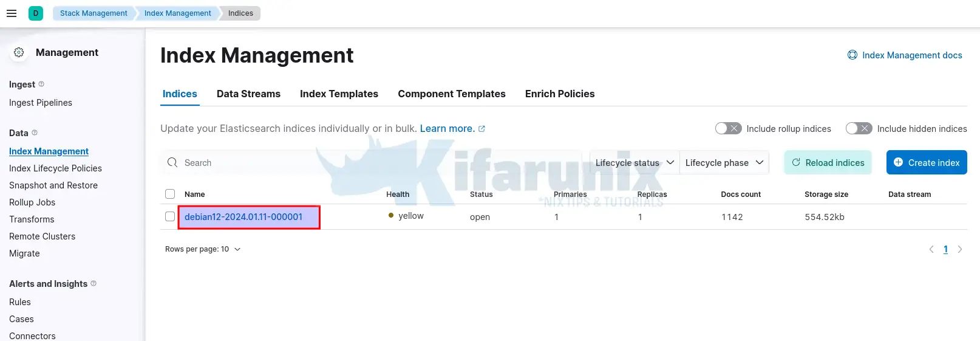This screenshot has height=341, width=980.
Task: Check the box for debian12-2024.01.11-000001 index
Action: coord(170,216)
